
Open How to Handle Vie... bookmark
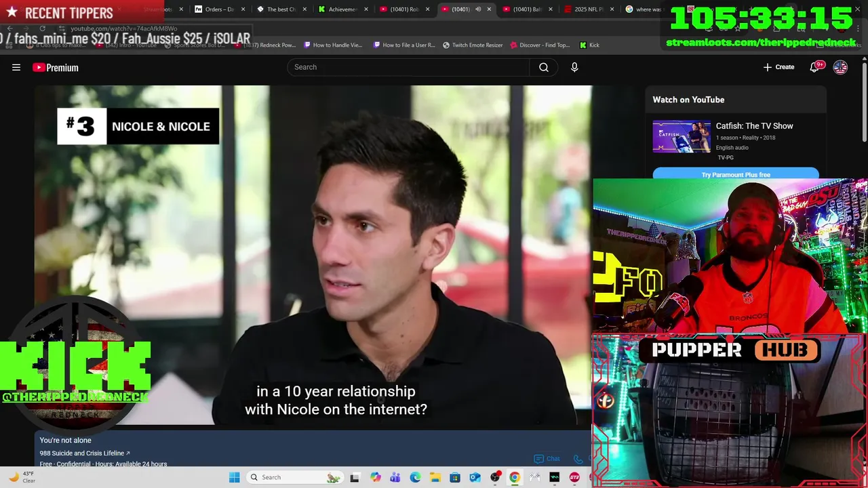tap(333, 45)
